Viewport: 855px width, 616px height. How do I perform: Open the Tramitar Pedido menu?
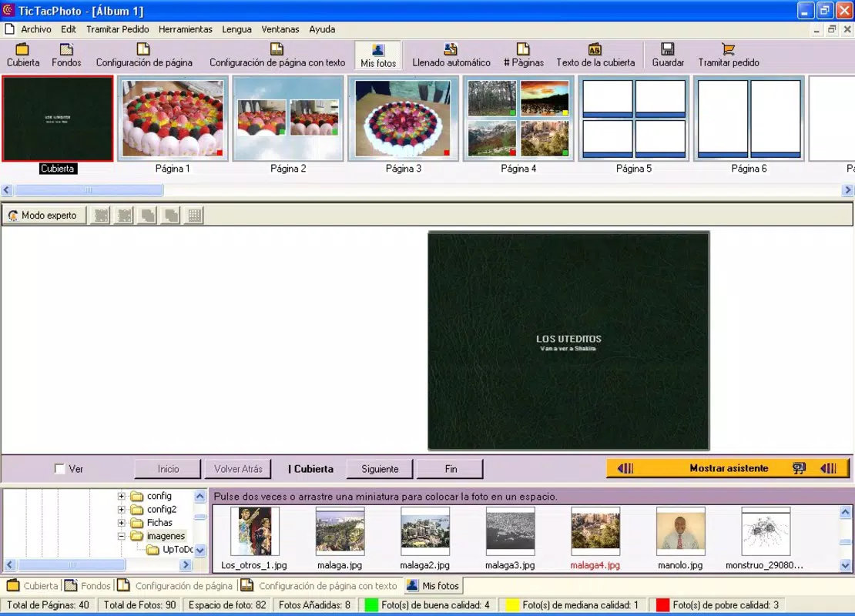(x=117, y=29)
